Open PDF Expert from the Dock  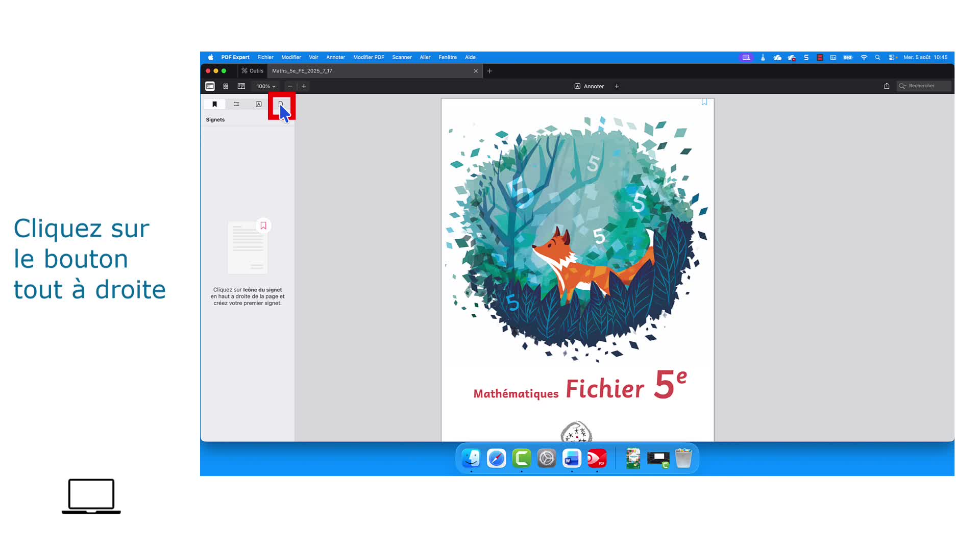pyautogui.click(x=597, y=458)
